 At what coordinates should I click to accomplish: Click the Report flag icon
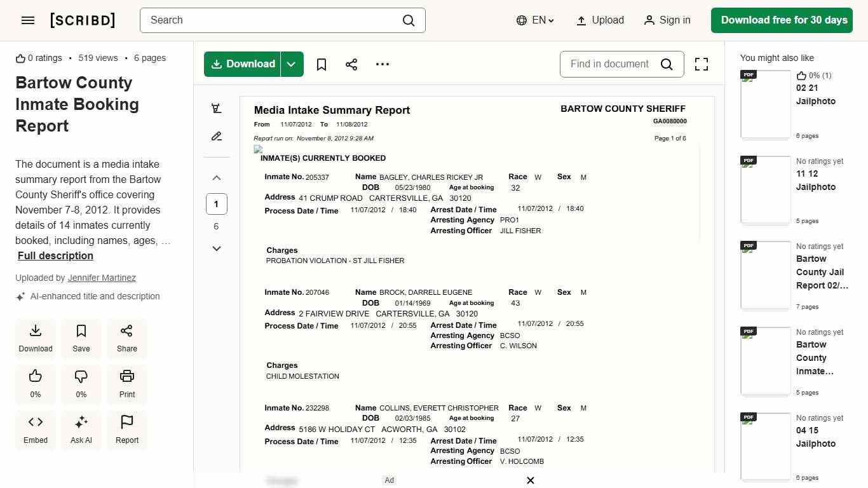126,430
